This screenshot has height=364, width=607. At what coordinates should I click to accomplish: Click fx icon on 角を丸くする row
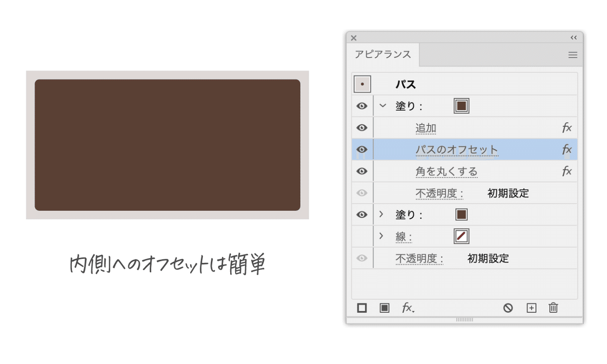[567, 171]
